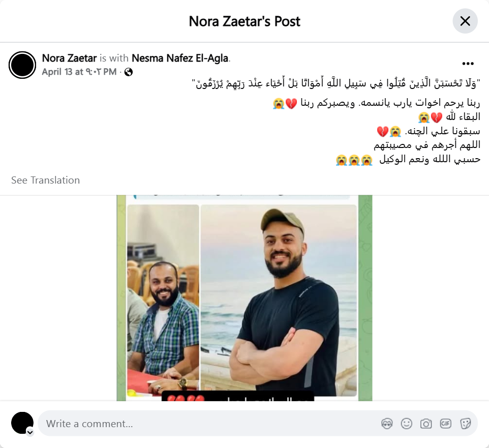The width and height of the screenshot is (489, 448).
Task: Open the photo of man in plaid shirt
Action: [163, 297]
